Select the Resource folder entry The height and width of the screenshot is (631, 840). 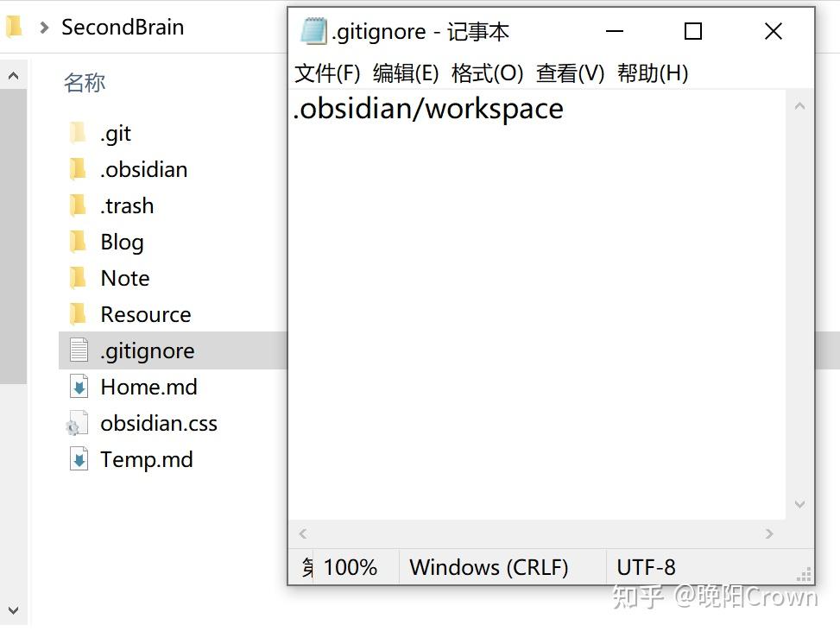pos(145,314)
